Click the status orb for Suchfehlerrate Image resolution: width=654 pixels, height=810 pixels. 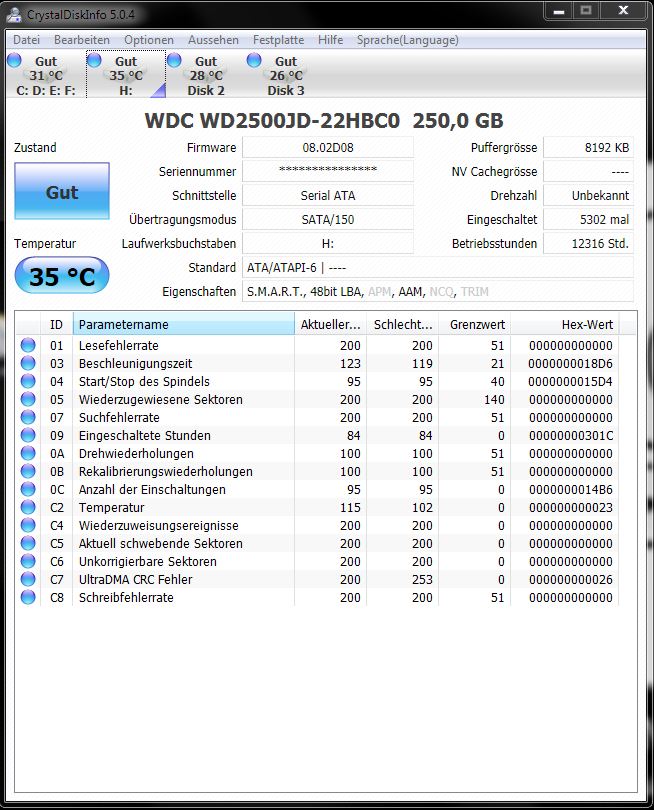tap(28, 417)
